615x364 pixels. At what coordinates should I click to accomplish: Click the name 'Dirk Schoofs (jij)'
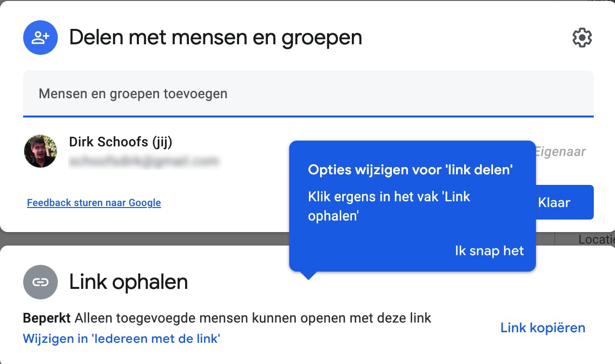[120, 142]
